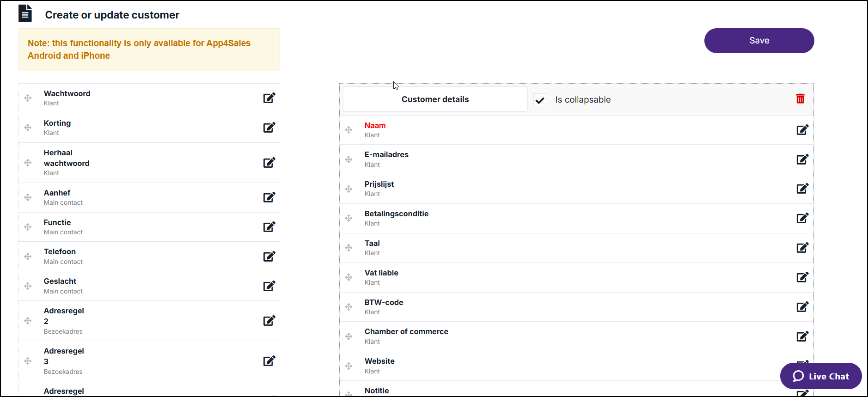The image size is (868, 397).
Task: Edit the Geslacht field
Action: click(x=269, y=286)
